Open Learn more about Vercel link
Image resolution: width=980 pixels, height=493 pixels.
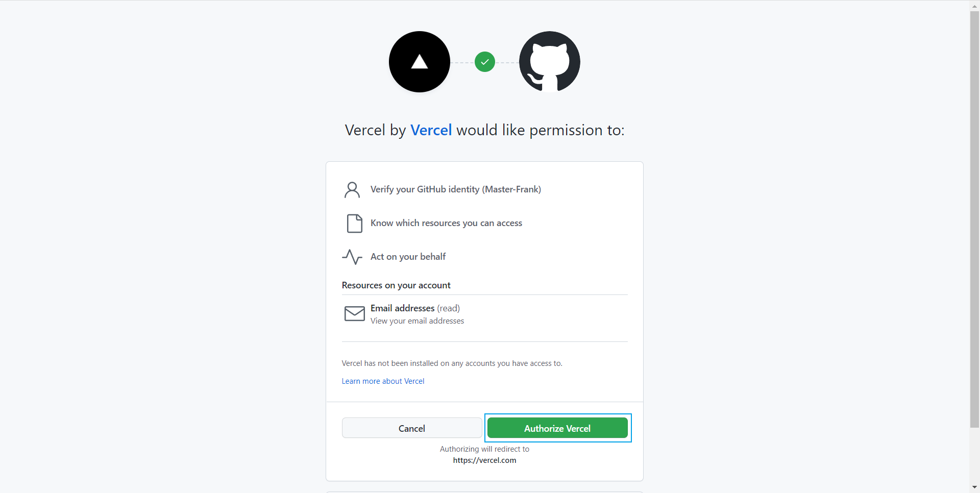point(383,381)
